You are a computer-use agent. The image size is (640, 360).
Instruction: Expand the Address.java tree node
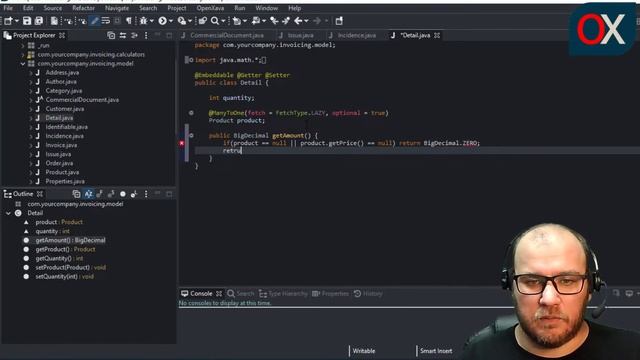tap(31, 73)
